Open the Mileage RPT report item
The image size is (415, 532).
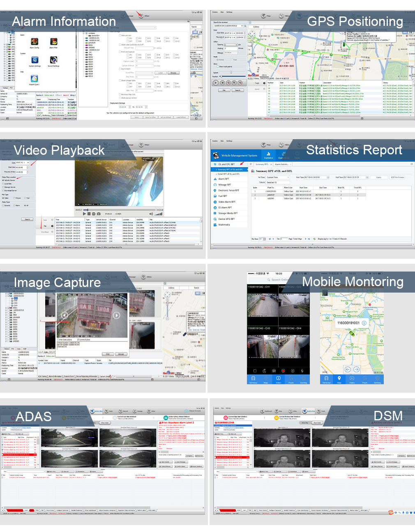pyautogui.click(x=224, y=185)
